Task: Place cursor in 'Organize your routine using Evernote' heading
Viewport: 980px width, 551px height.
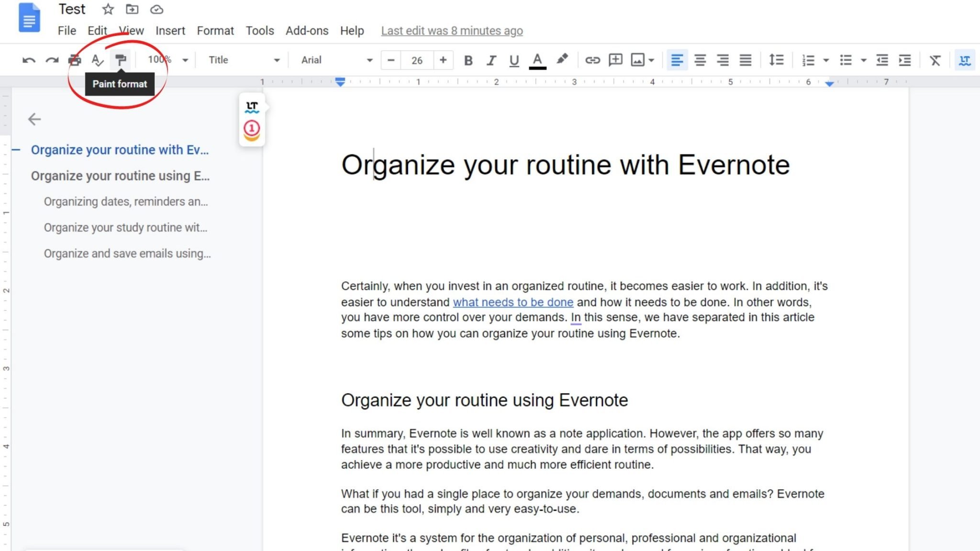Action: (484, 400)
